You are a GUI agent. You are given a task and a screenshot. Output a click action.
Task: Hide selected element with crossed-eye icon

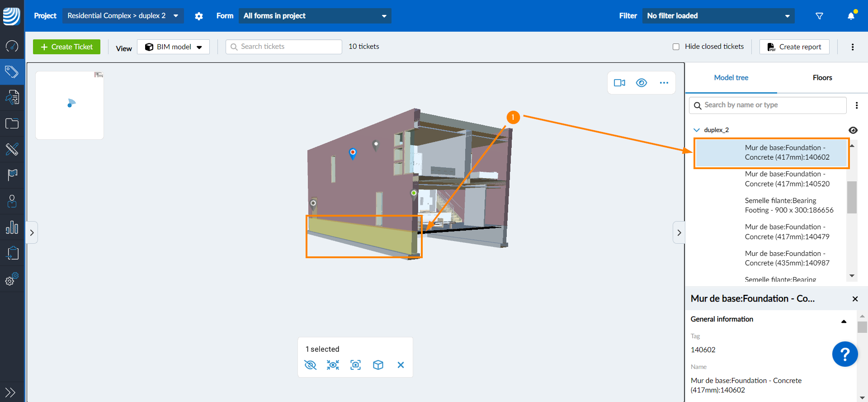[x=311, y=365]
